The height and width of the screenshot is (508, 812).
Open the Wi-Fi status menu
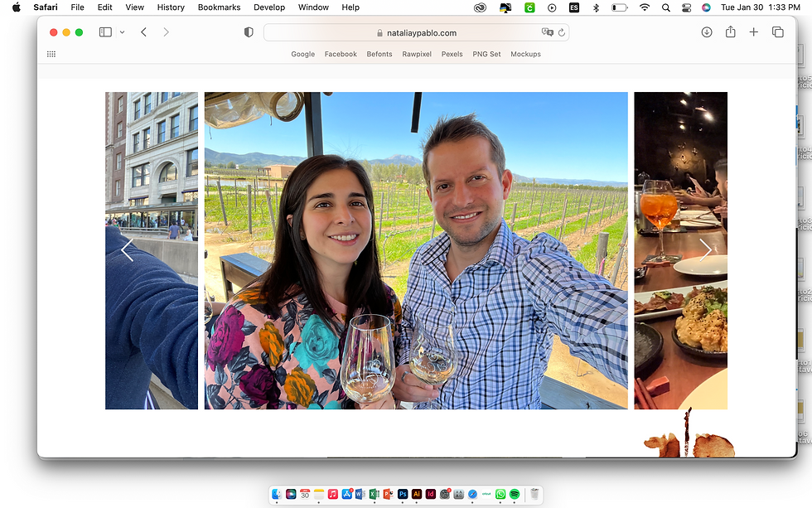[x=645, y=7]
